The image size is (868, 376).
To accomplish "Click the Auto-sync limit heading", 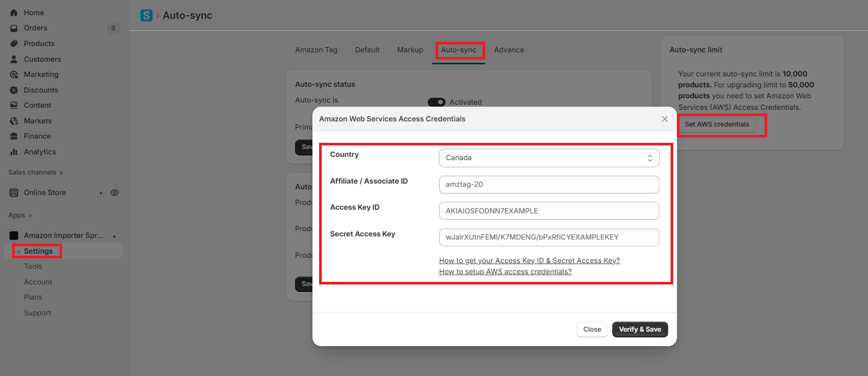I will click(x=696, y=50).
